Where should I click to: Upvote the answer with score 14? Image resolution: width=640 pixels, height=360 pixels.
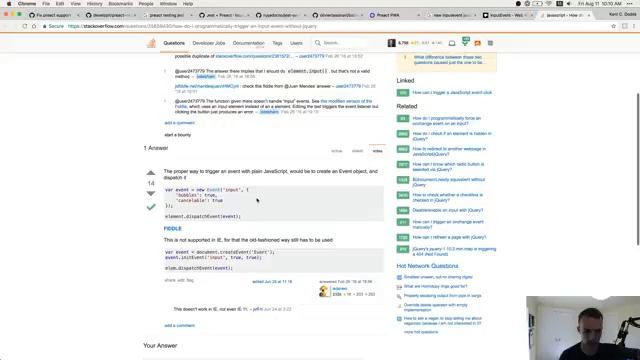[151, 173]
